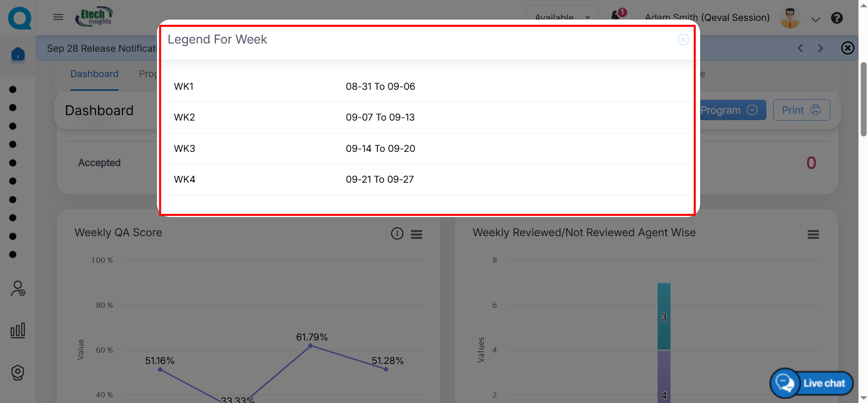
Task: Open the hamburger menu in header
Action: [58, 17]
